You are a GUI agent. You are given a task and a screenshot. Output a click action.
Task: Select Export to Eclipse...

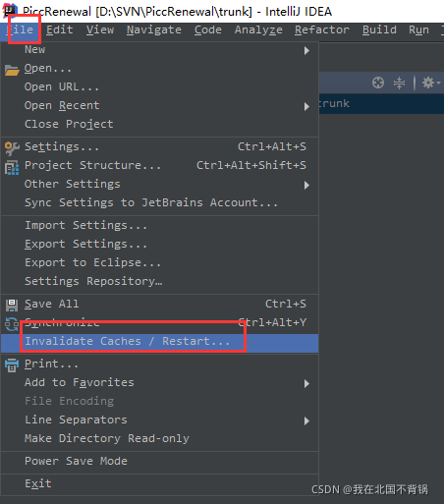pos(159,263)
